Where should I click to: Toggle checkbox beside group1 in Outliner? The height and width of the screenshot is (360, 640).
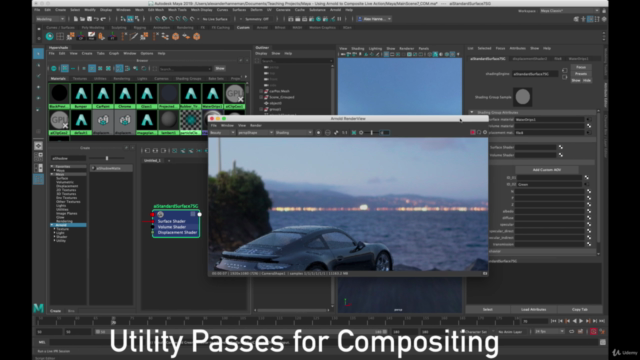coord(261,109)
